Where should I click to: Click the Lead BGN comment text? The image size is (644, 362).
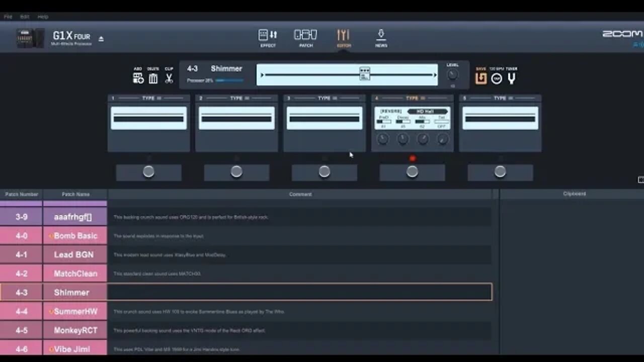pyautogui.click(x=170, y=255)
